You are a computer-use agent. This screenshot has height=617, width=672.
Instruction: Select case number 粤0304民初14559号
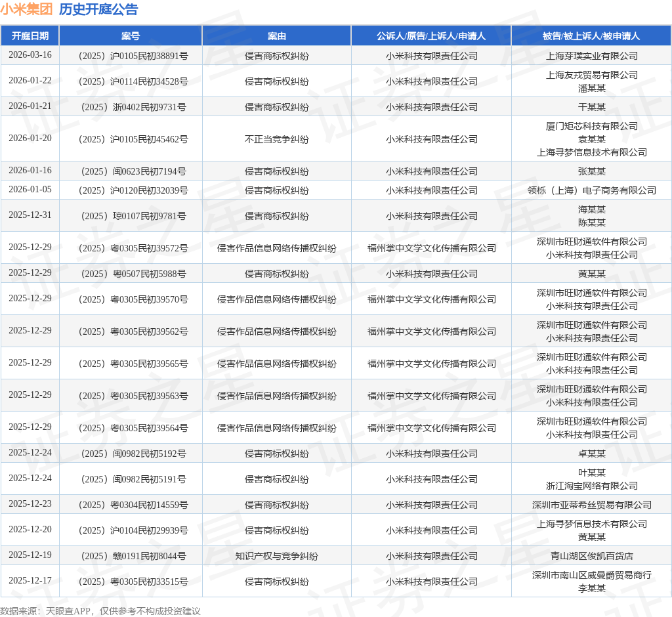pyautogui.click(x=133, y=505)
